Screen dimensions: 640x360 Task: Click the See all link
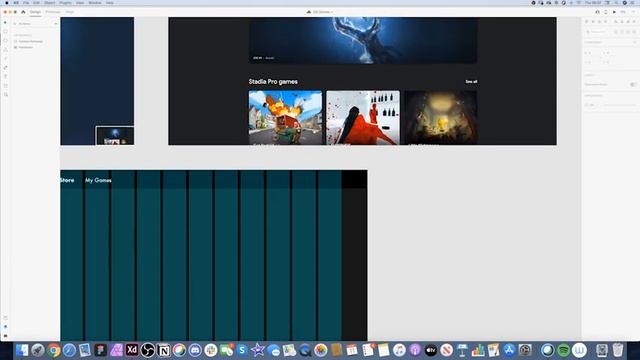click(x=471, y=82)
